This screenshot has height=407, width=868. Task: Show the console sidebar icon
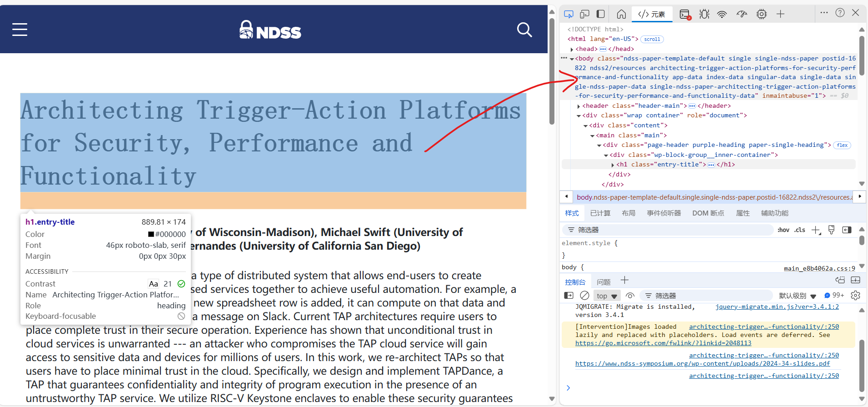pos(569,296)
